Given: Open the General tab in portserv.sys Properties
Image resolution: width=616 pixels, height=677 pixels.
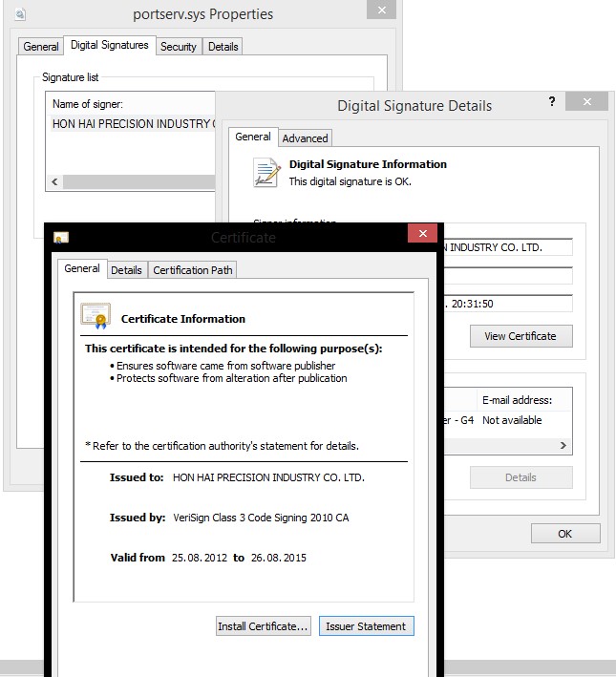Looking at the screenshot, I should [41, 46].
